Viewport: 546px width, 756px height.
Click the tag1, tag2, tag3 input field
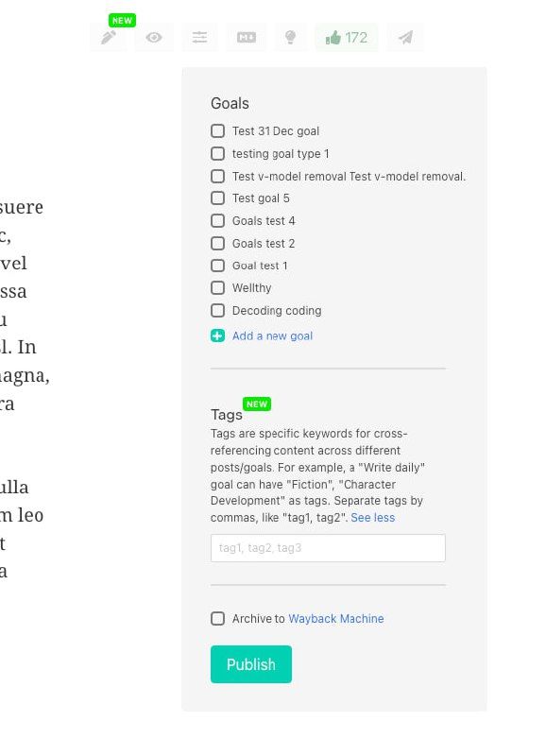328,547
